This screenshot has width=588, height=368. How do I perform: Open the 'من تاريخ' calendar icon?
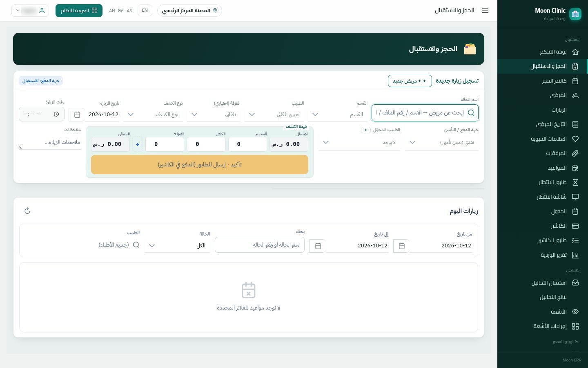coord(401,246)
